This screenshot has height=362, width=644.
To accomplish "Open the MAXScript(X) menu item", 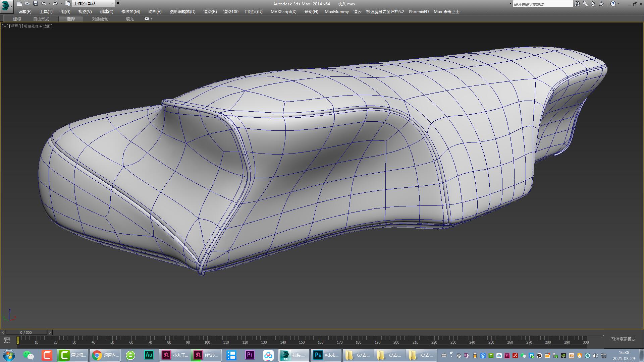I will pos(283,11).
